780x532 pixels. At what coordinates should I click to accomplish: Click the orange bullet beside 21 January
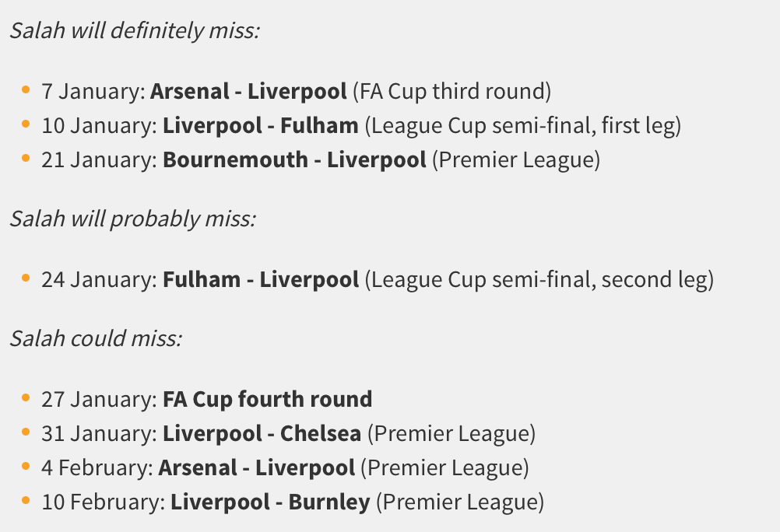[26, 158]
